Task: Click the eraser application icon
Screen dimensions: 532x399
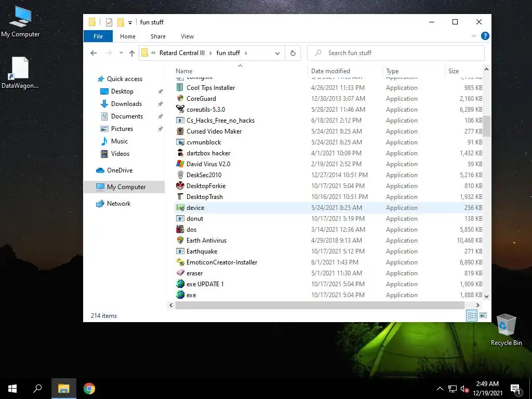Action: coord(180,273)
